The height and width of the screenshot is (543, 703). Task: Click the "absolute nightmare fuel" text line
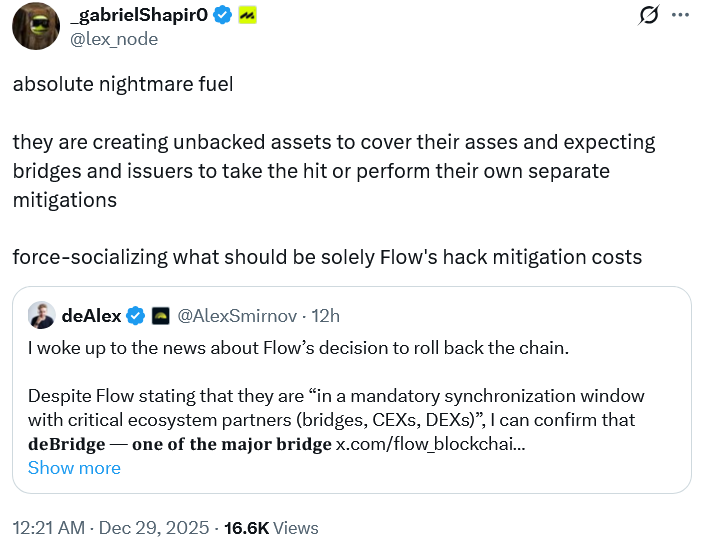click(x=122, y=84)
